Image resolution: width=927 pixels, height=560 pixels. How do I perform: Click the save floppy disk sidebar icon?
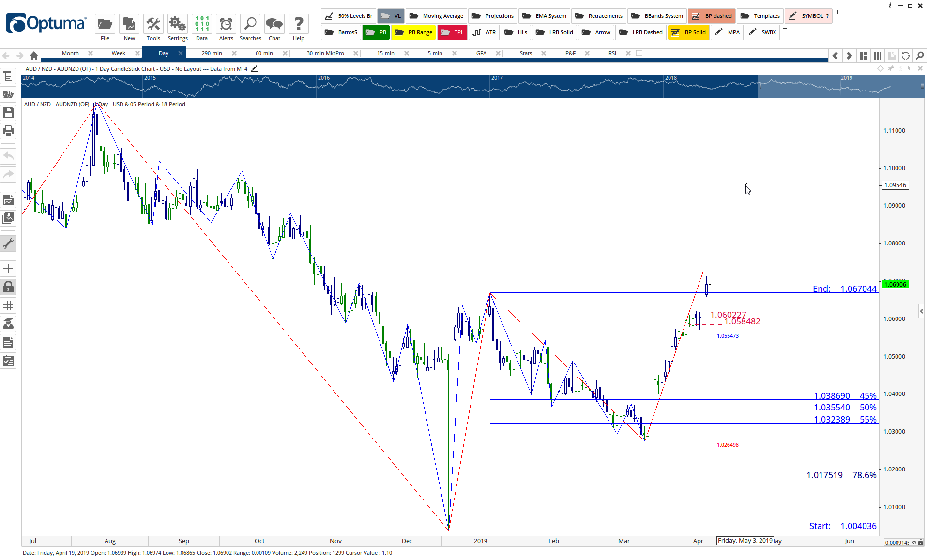(8, 113)
